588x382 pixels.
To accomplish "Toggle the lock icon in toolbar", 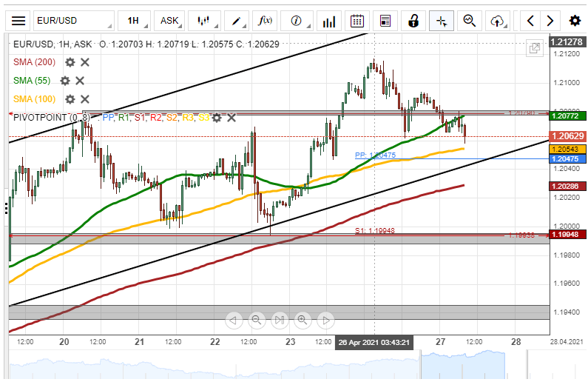I will [x=414, y=21].
